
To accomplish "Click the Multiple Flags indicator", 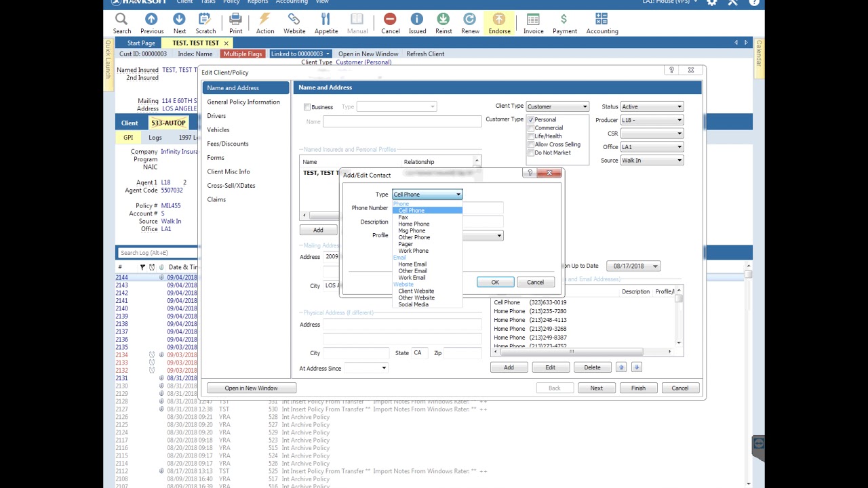I will coord(242,54).
